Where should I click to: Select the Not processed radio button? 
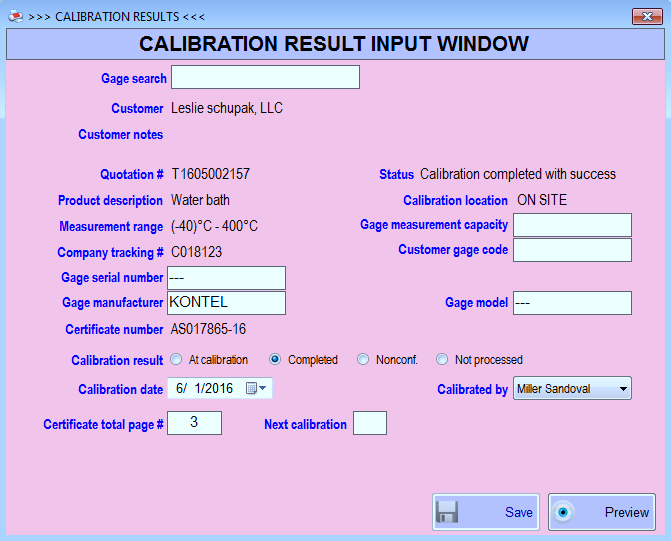(442, 359)
